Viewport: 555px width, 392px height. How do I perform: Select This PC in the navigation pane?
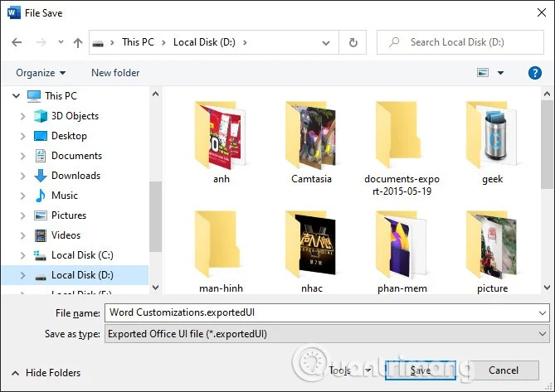tap(61, 96)
